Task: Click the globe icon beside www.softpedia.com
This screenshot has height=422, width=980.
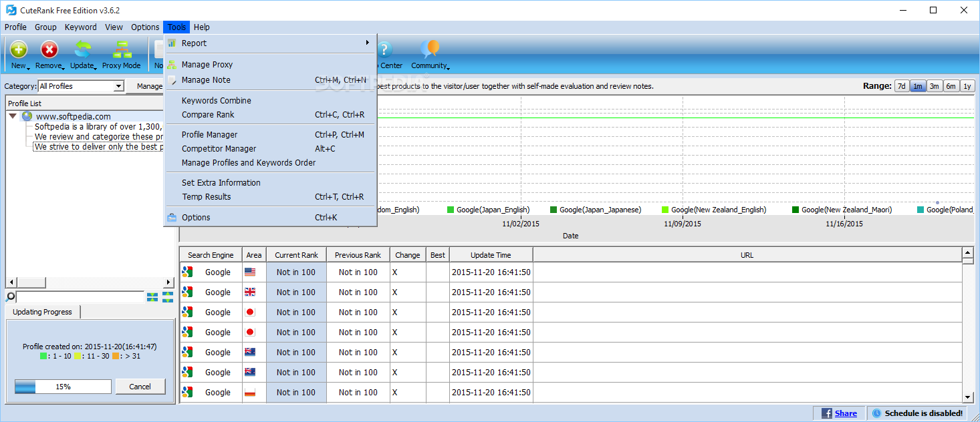Action: 27,116
